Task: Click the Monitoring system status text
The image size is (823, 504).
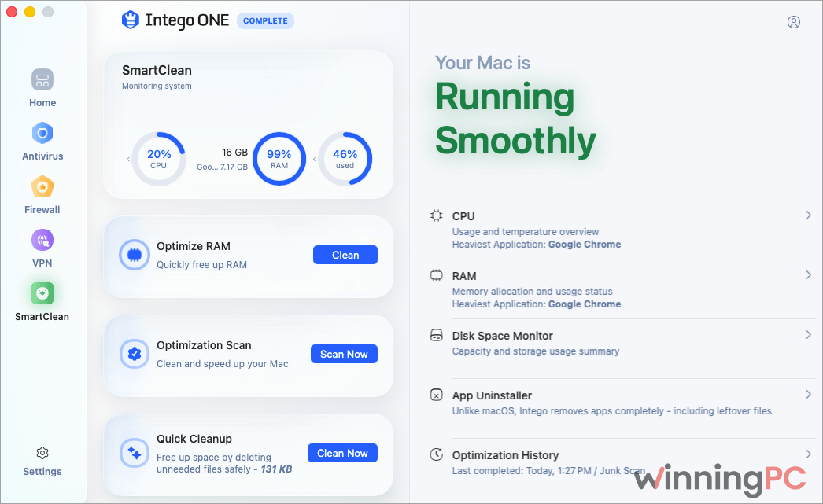Action: (x=157, y=86)
